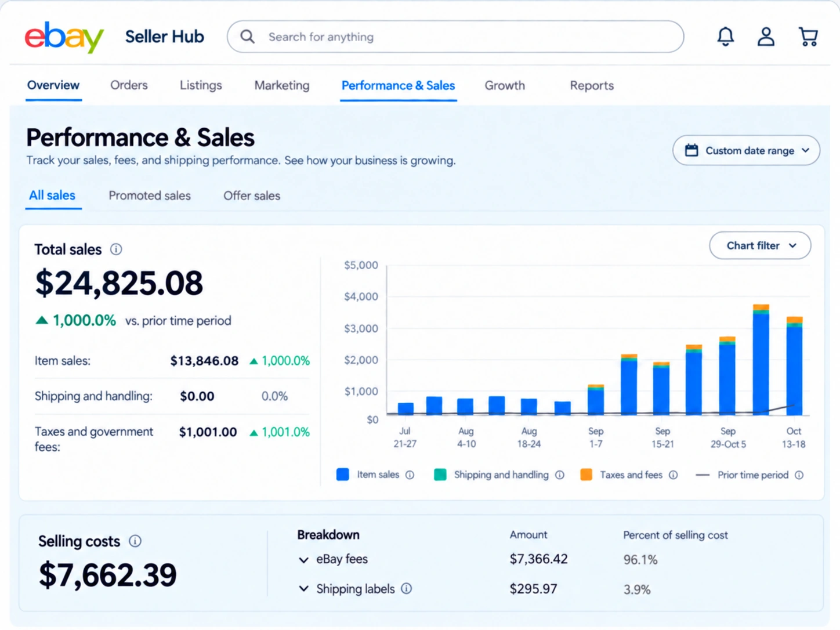840x630 pixels.
Task: Open the shopping cart
Action: click(808, 37)
